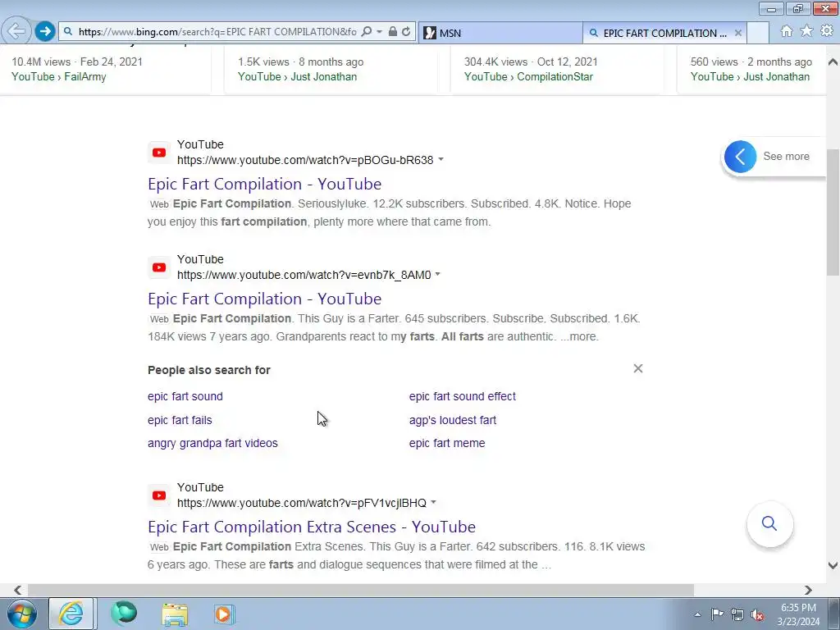Click the search magnifier in the address bar
Viewport: 840px width, 630px height.
(x=367, y=32)
